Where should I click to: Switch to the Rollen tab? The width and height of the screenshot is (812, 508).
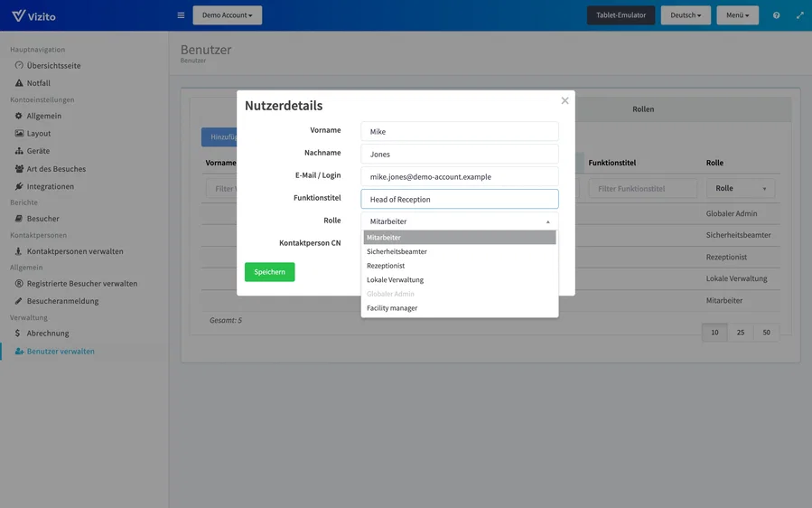click(643, 108)
